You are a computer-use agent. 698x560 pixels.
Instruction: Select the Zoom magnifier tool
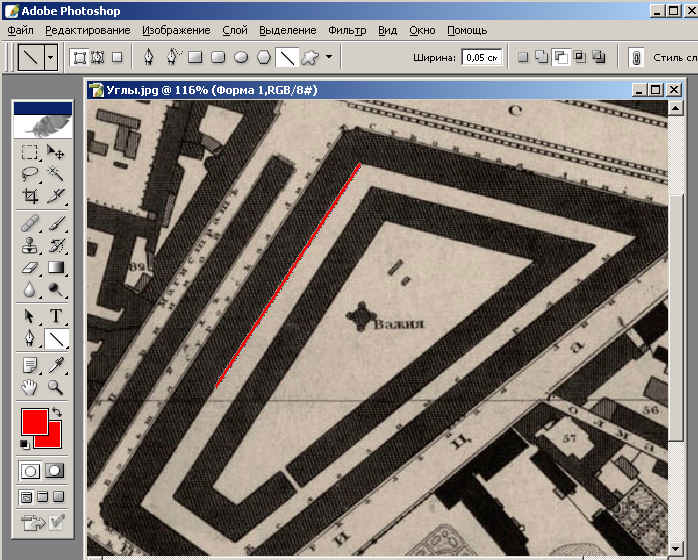56,386
